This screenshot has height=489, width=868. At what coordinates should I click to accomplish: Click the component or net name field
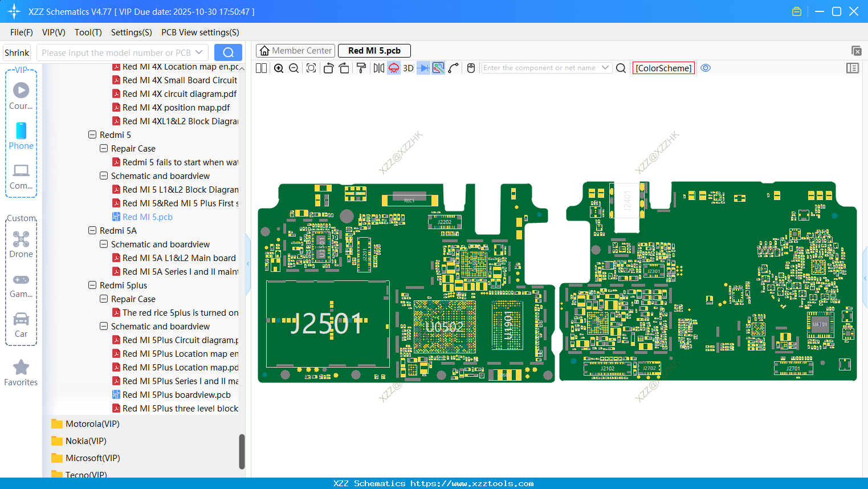[539, 68]
